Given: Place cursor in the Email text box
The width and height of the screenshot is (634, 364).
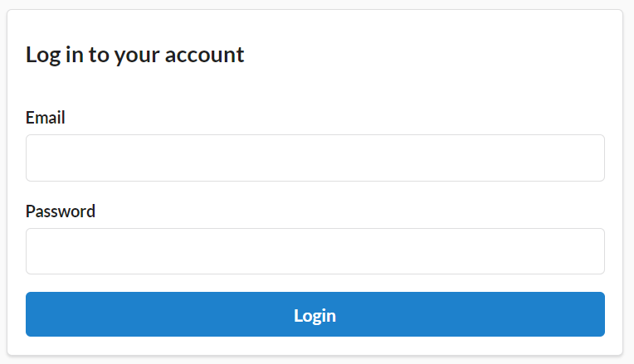Looking at the screenshot, I should point(315,158).
